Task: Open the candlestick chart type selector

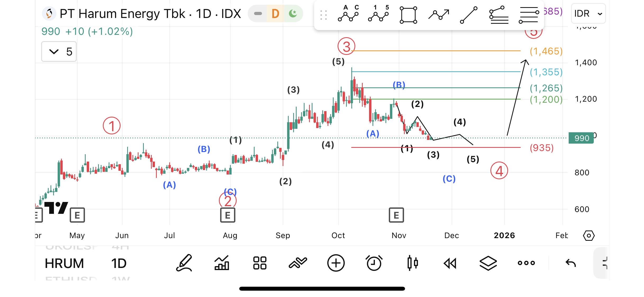Action: (x=412, y=263)
